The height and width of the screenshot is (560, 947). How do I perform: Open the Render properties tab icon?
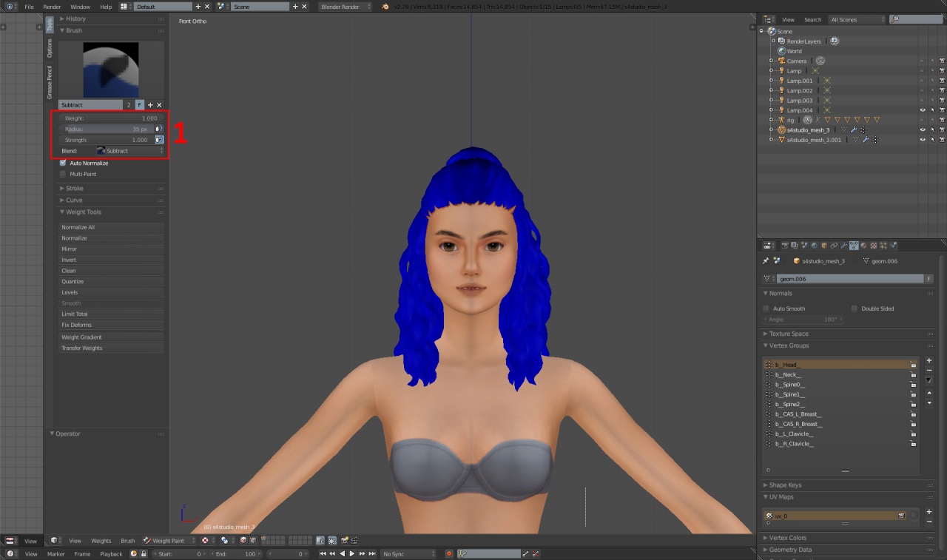click(x=785, y=245)
